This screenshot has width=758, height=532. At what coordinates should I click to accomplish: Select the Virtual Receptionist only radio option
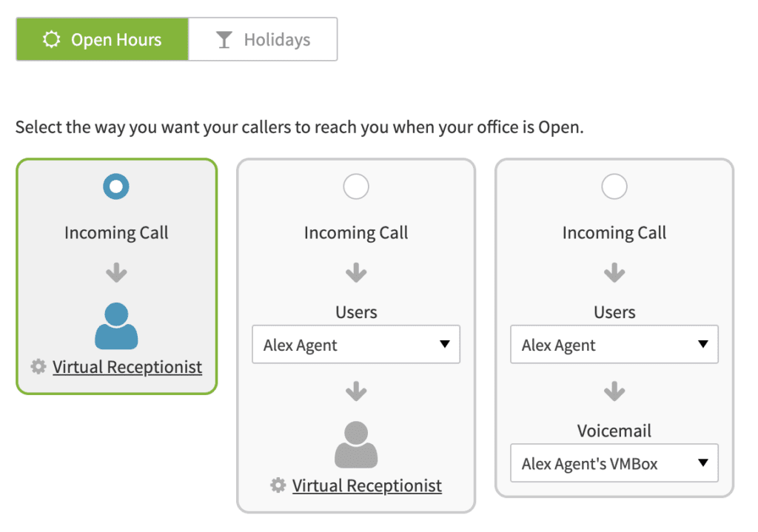tap(116, 186)
